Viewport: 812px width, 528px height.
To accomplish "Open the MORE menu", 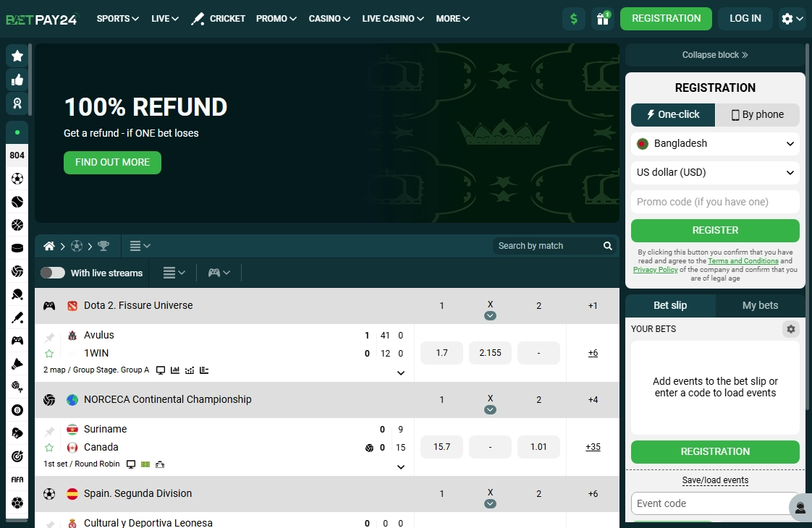I will pyautogui.click(x=452, y=19).
